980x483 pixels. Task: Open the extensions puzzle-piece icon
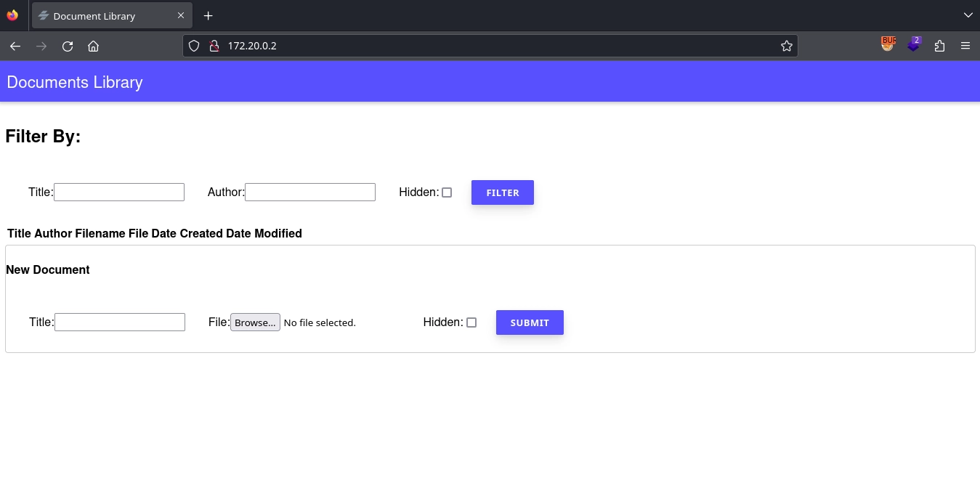[x=939, y=46]
